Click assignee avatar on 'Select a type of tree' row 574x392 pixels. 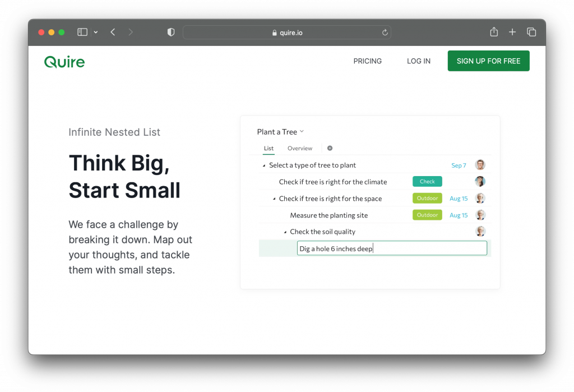pos(480,165)
